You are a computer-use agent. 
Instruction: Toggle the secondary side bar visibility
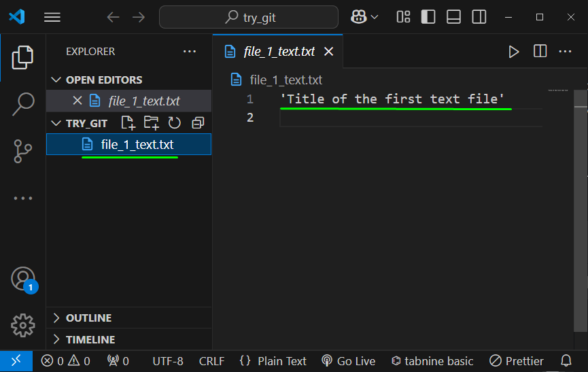click(x=479, y=17)
